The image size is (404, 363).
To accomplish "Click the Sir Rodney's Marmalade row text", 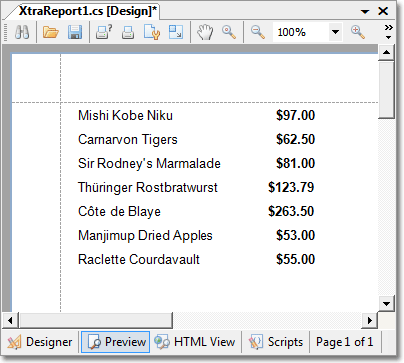I will point(149,163).
